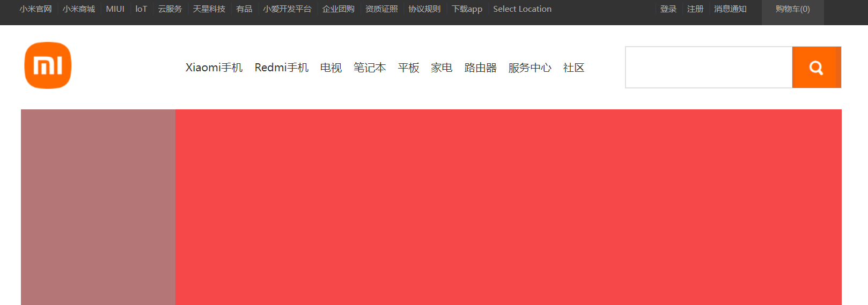Click the large red banner area

click(x=509, y=207)
